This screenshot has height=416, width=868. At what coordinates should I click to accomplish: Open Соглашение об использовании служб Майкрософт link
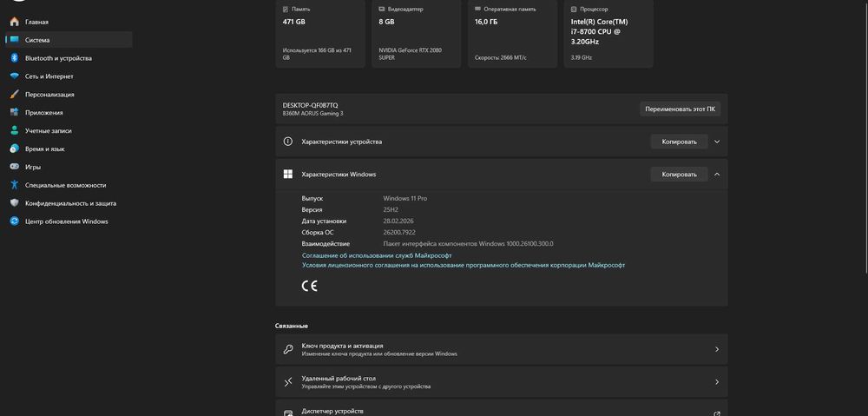point(370,256)
